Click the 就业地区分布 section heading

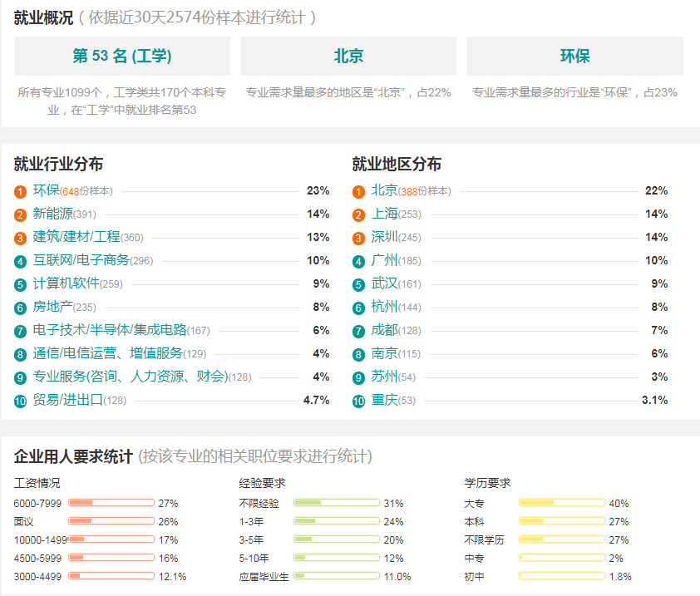(397, 164)
